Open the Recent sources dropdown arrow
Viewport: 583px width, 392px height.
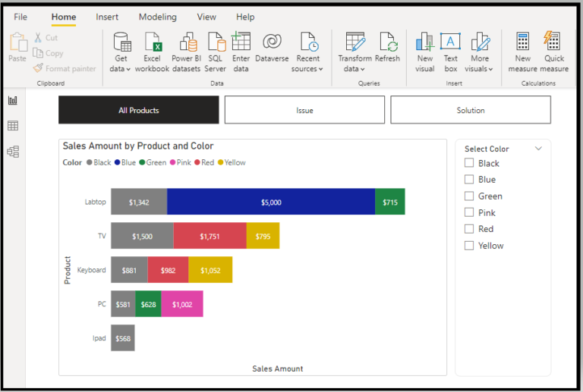pos(320,70)
